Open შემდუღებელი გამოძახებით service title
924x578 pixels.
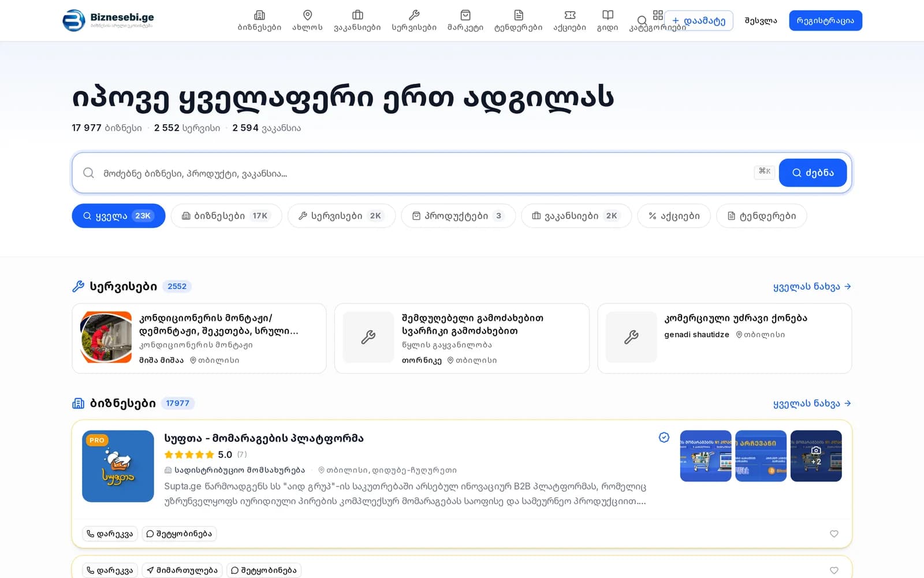pos(472,324)
